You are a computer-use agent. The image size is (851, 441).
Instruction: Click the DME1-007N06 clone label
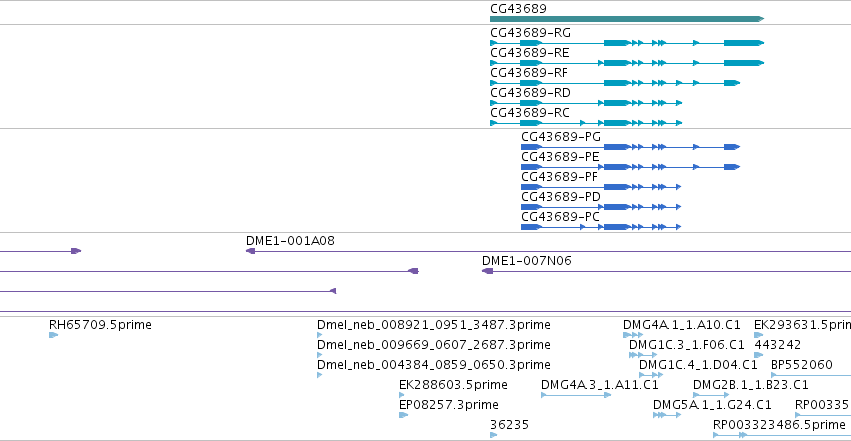(526, 261)
